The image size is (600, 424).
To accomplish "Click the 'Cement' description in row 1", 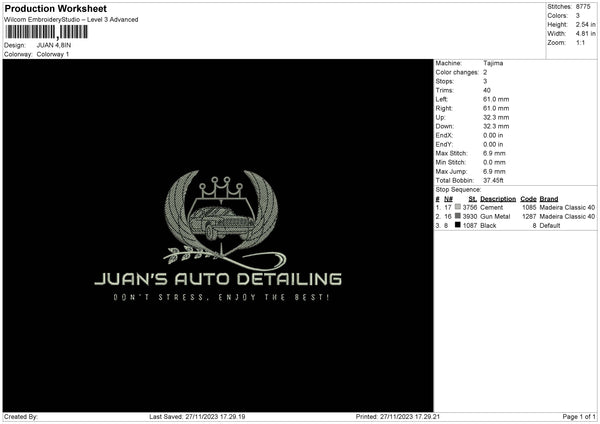I will click(x=492, y=207).
